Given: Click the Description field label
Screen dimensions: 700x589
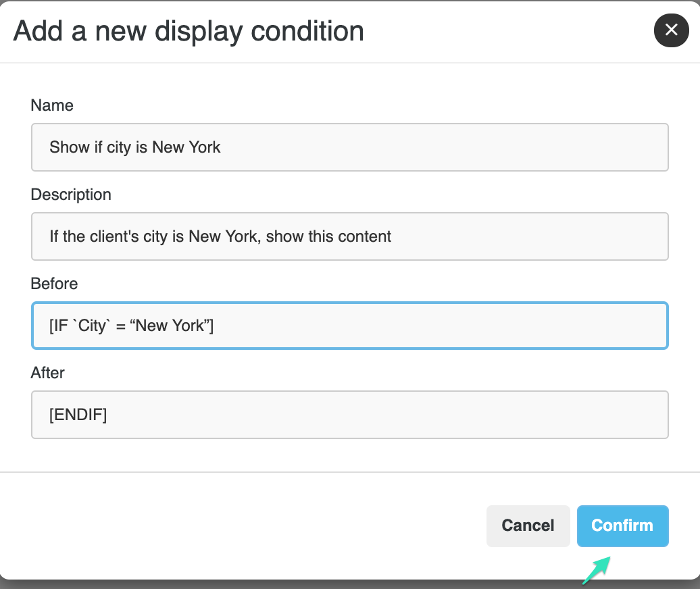Looking at the screenshot, I should coord(71,195).
